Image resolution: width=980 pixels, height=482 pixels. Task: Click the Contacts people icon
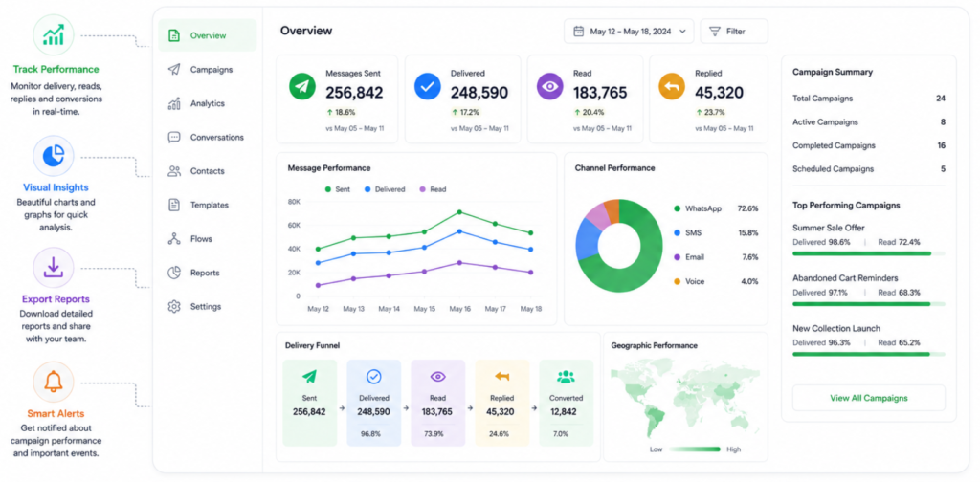174,171
